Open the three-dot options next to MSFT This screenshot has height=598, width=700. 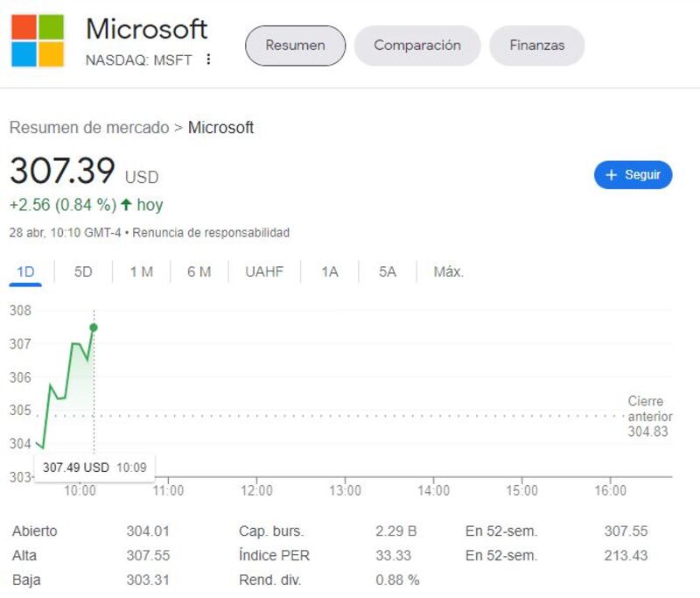pyautogui.click(x=208, y=60)
